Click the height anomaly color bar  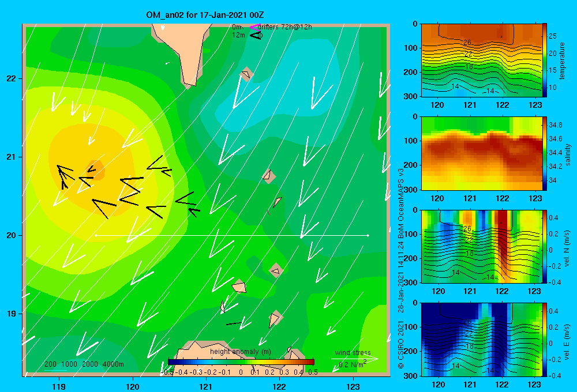[x=241, y=362]
